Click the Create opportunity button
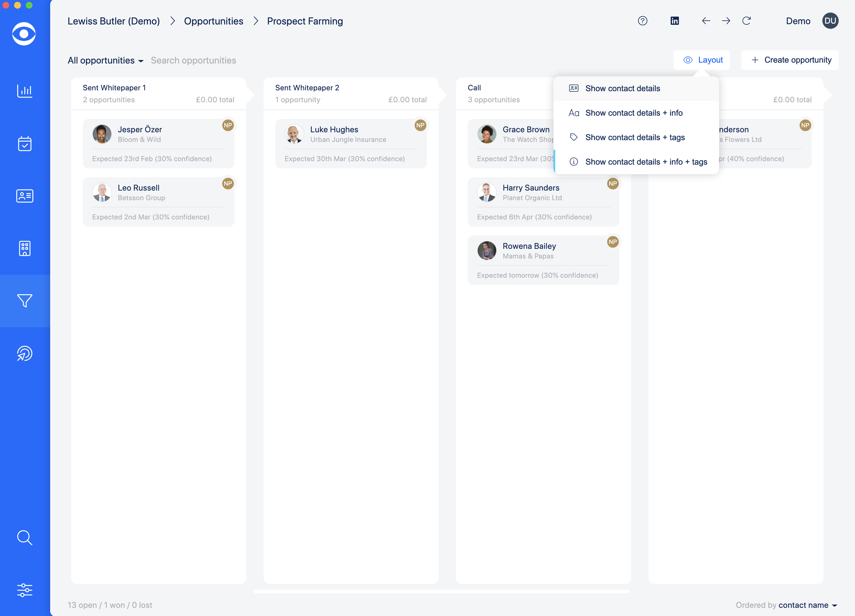Image resolution: width=855 pixels, height=616 pixels. point(790,60)
